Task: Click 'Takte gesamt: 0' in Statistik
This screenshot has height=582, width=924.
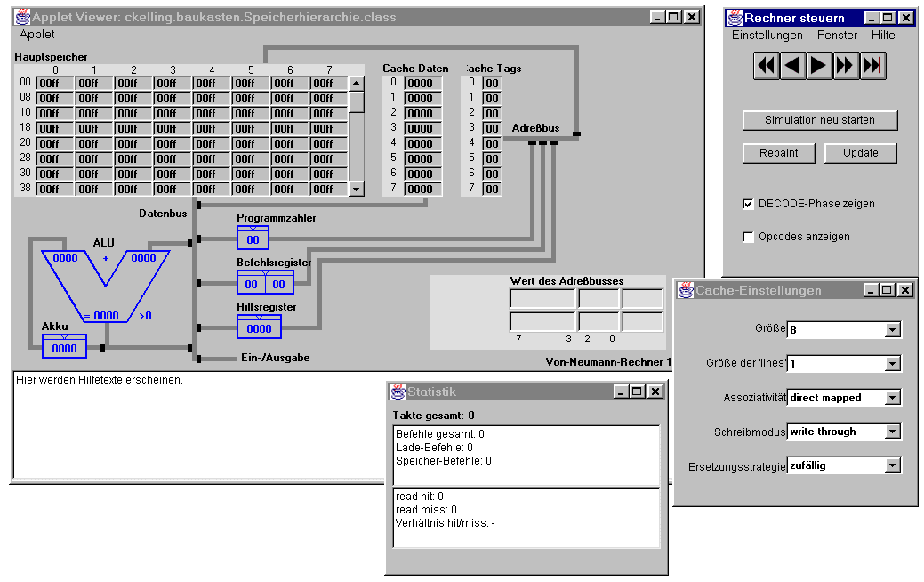Action: point(433,416)
